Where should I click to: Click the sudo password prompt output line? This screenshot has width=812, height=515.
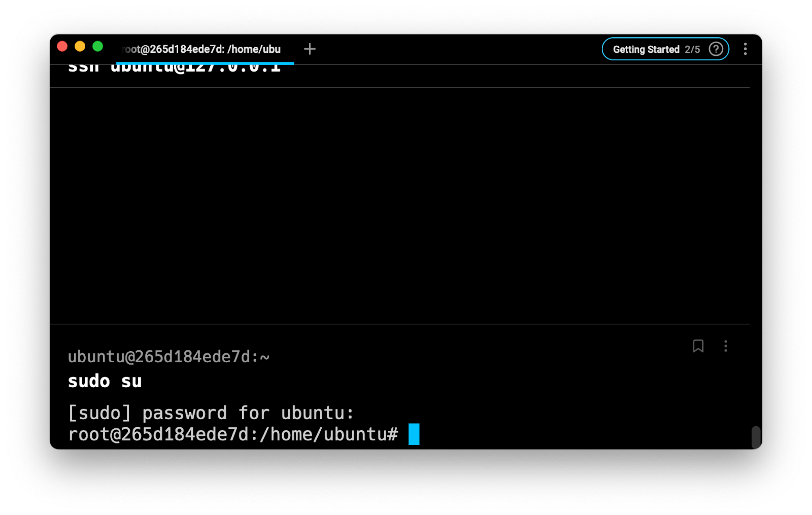point(211,413)
